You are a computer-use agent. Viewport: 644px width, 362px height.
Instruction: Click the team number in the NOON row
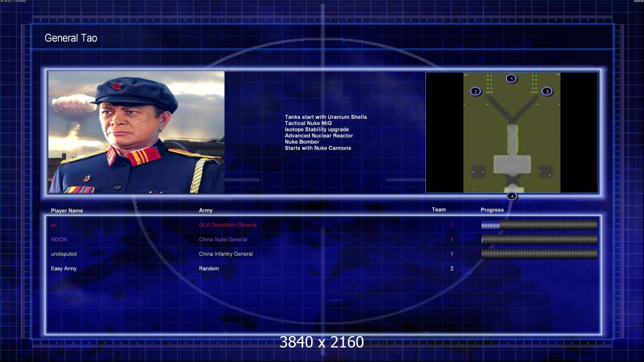452,240
